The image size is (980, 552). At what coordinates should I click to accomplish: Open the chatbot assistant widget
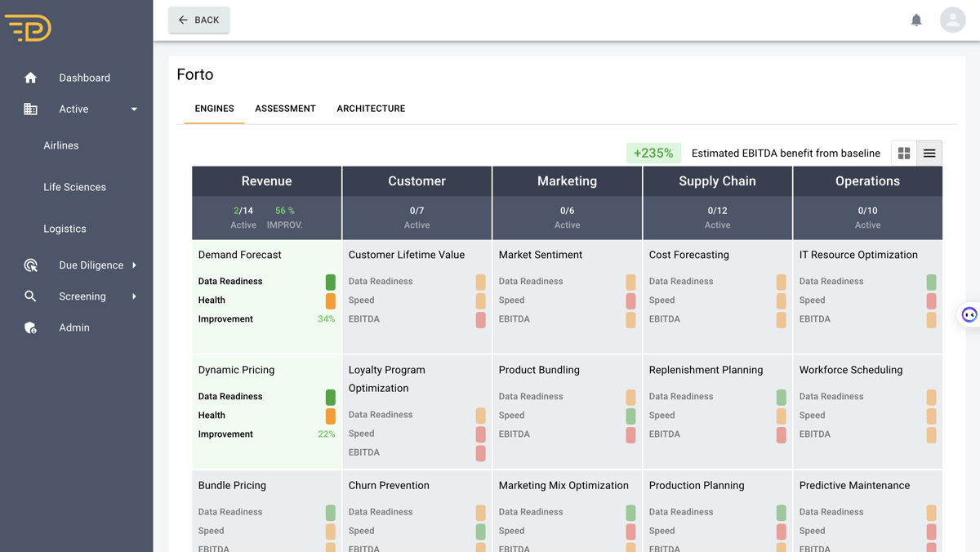pos(969,314)
